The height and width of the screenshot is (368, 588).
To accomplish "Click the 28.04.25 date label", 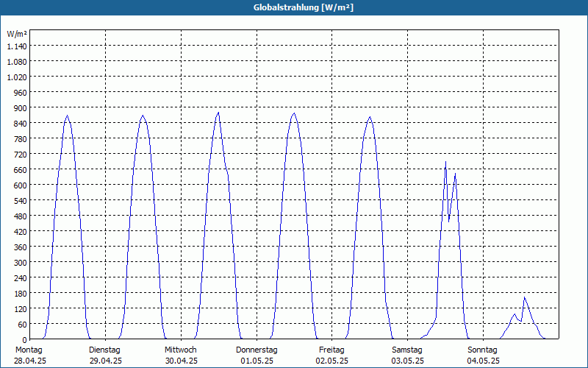I will click(x=30, y=361).
